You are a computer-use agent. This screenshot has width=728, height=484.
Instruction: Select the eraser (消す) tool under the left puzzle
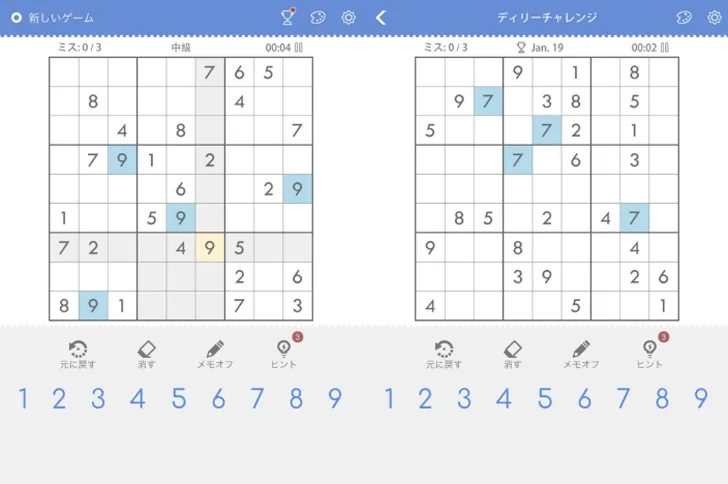(x=146, y=352)
